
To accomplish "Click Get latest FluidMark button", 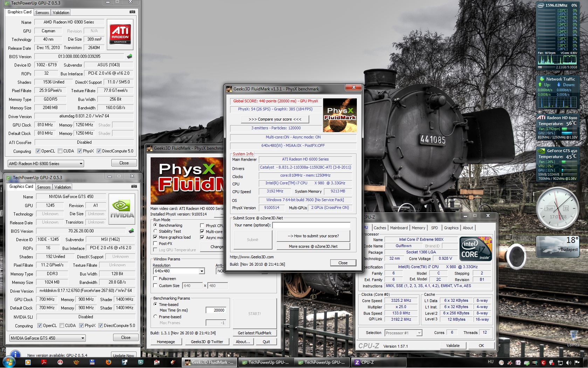I will (x=255, y=333).
